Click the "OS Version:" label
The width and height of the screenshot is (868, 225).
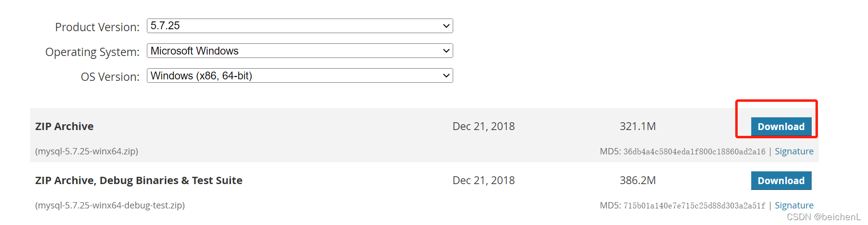click(110, 77)
